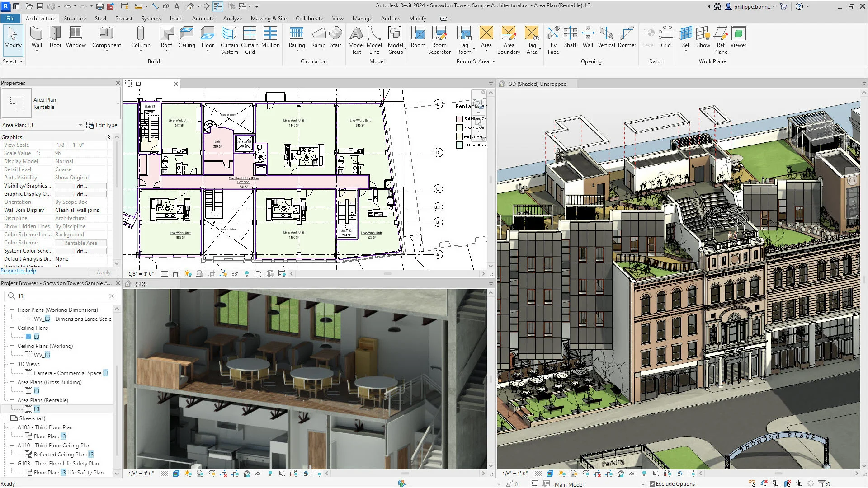Screen dimensions: 868x488
Task: Open the Analyze menu item
Action: tap(232, 19)
